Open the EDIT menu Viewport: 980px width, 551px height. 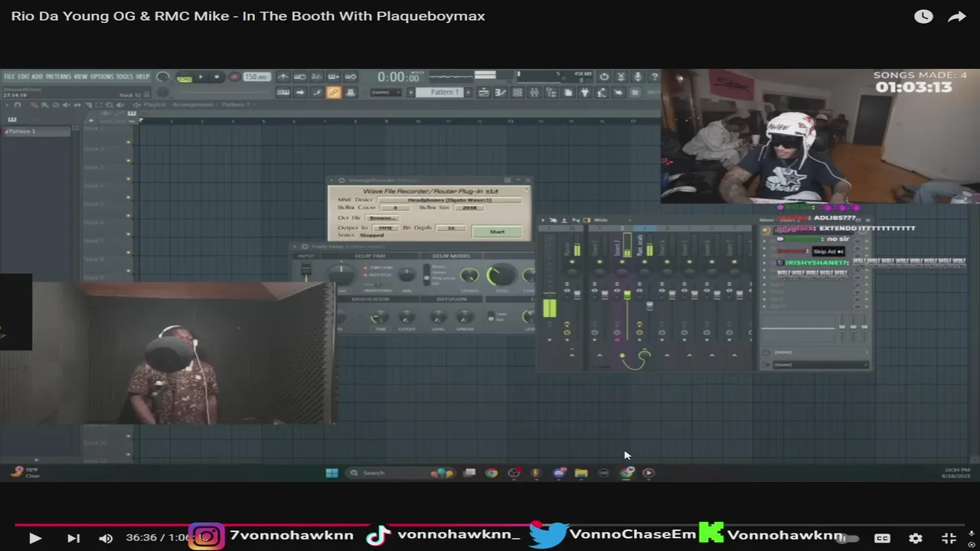tap(24, 77)
